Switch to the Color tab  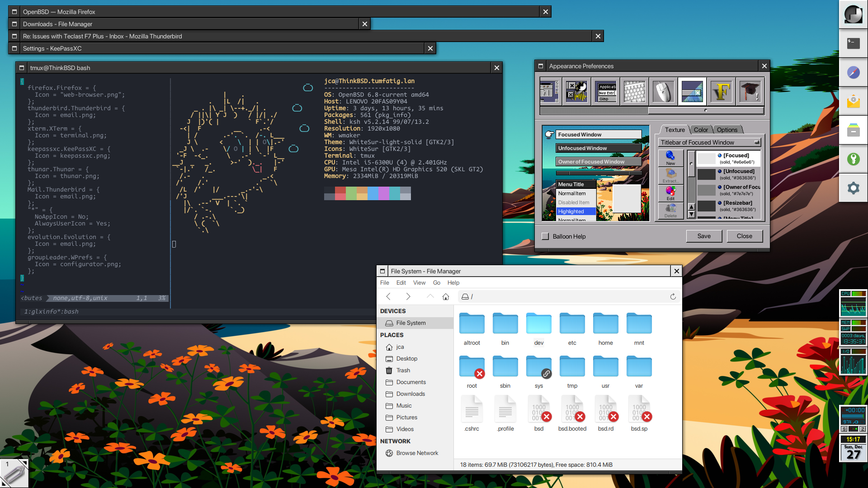[x=701, y=130]
